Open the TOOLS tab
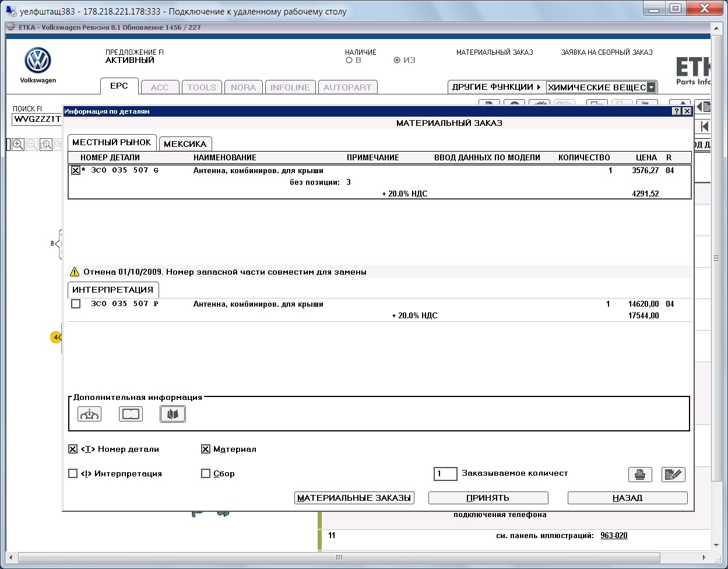Image resolution: width=728 pixels, height=569 pixels. click(x=202, y=87)
